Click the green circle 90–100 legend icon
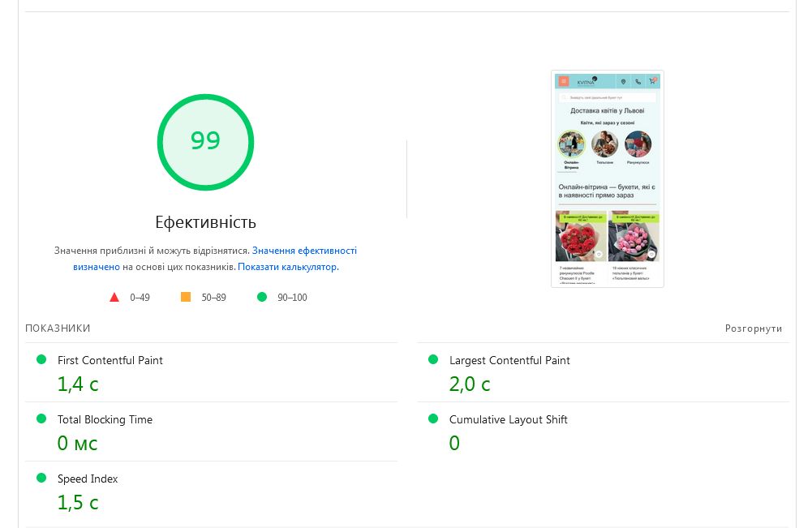 (262, 298)
